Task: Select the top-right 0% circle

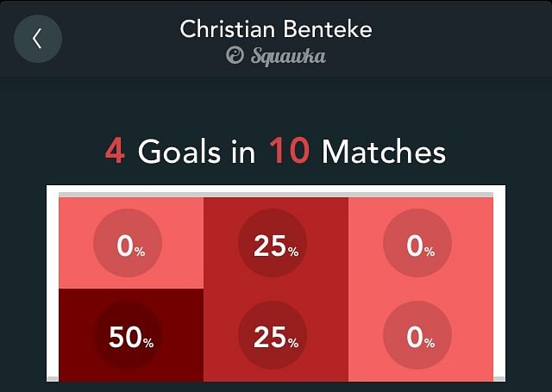Action: [x=417, y=243]
